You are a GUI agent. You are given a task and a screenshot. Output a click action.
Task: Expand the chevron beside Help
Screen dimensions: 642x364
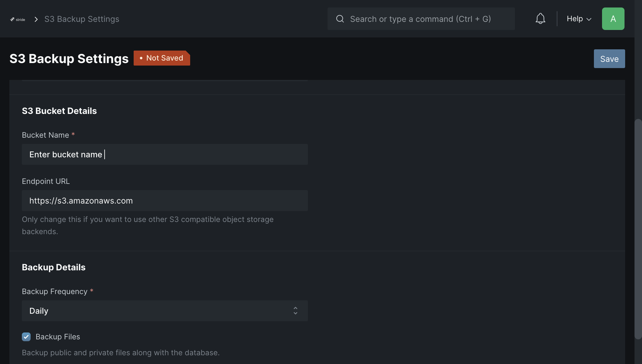pos(589,19)
